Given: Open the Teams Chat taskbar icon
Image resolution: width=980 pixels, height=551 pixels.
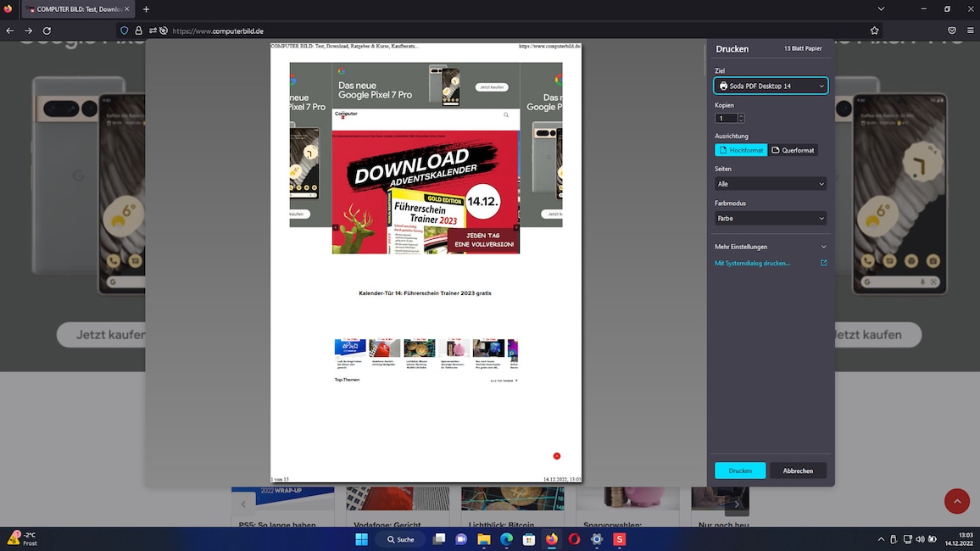Looking at the screenshot, I should tap(461, 539).
